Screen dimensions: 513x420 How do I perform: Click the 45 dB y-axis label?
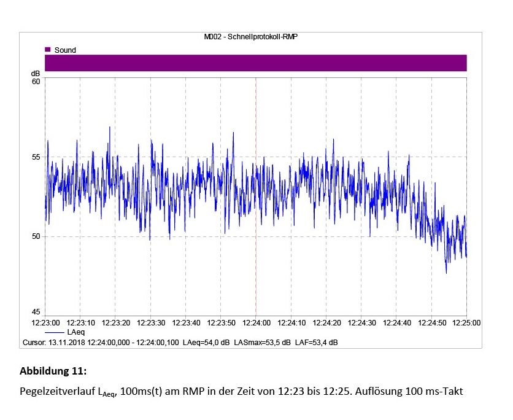(x=36, y=312)
